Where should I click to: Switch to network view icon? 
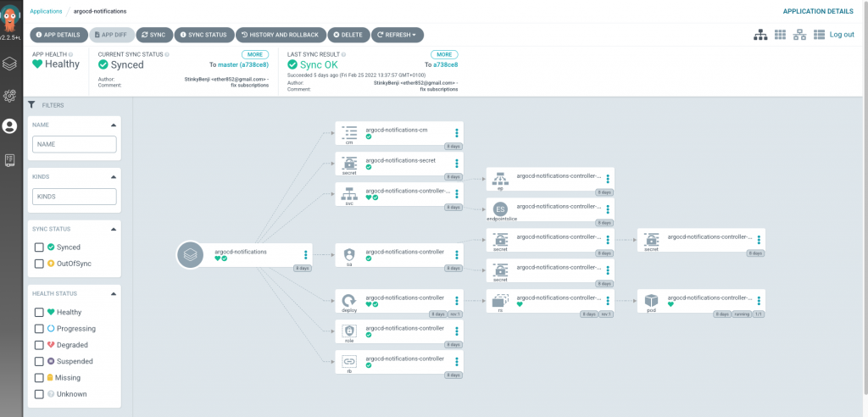coord(799,35)
